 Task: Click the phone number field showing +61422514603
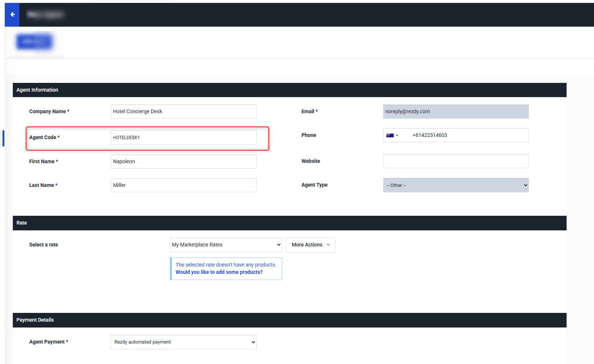[x=468, y=135]
